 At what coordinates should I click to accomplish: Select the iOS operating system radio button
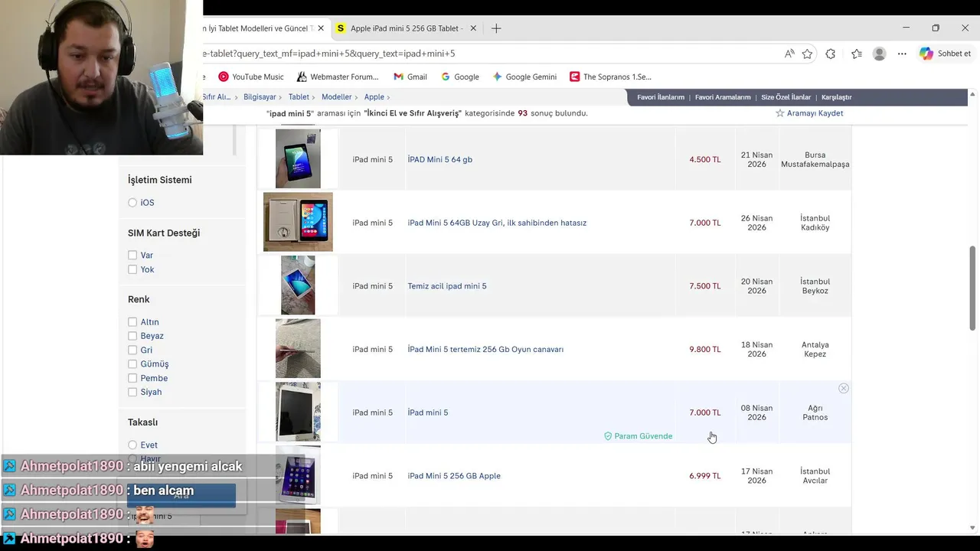pyautogui.click(x=132, y=203)
